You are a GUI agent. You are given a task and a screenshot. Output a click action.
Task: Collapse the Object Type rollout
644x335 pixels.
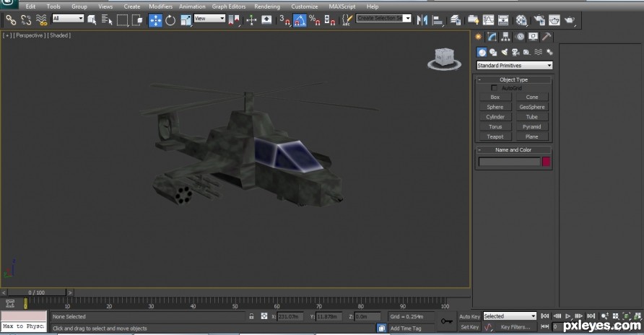coord(514,79)
